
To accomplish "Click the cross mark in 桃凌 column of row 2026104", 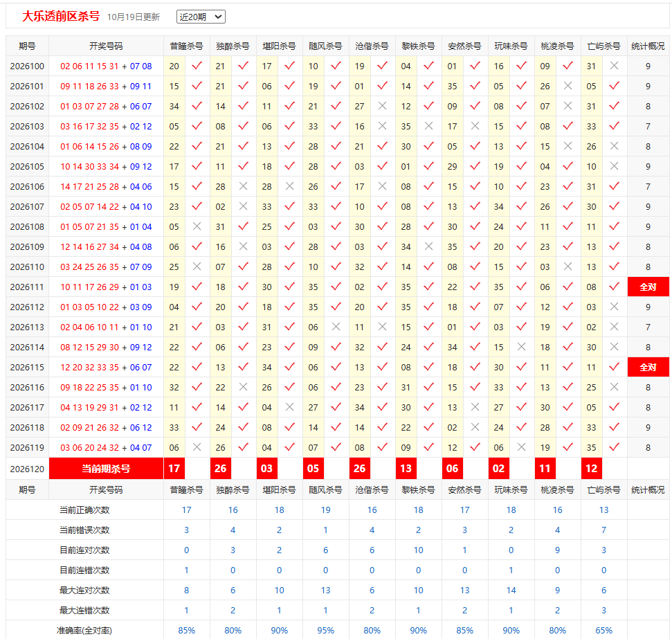I will (x=568, y=146).
